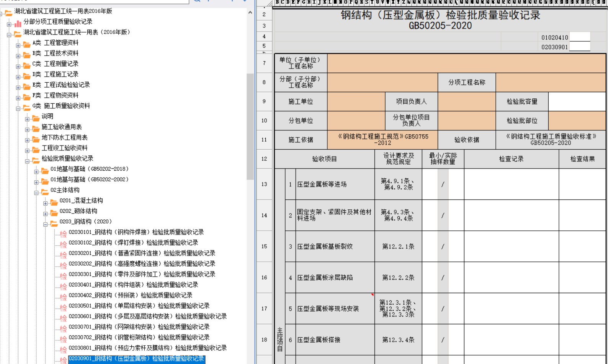This screenshot has width=608, height=364.
Task: Open 02030701 网架结构安装 record
Action: (139, 327)
